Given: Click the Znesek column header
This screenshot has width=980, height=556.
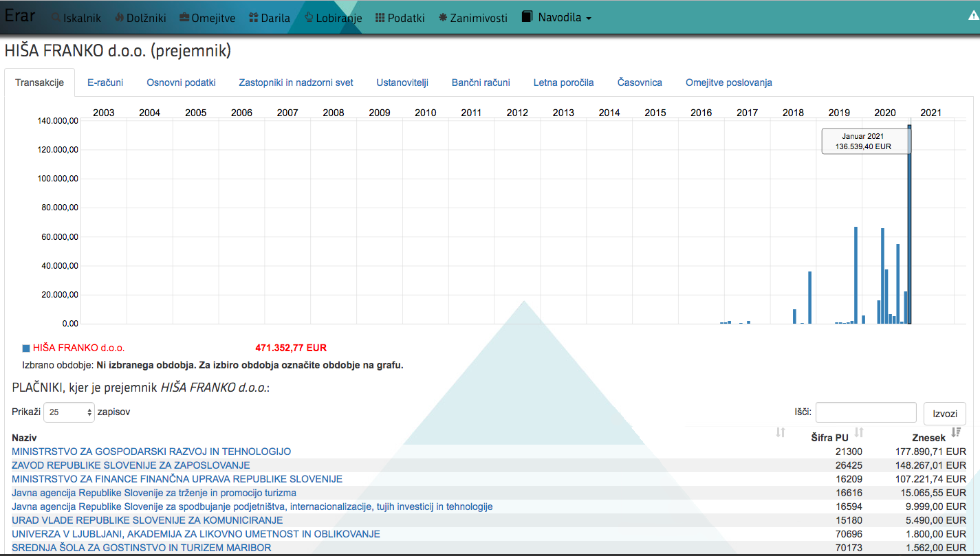Looking at the screenshot, I should click(928, 438).
